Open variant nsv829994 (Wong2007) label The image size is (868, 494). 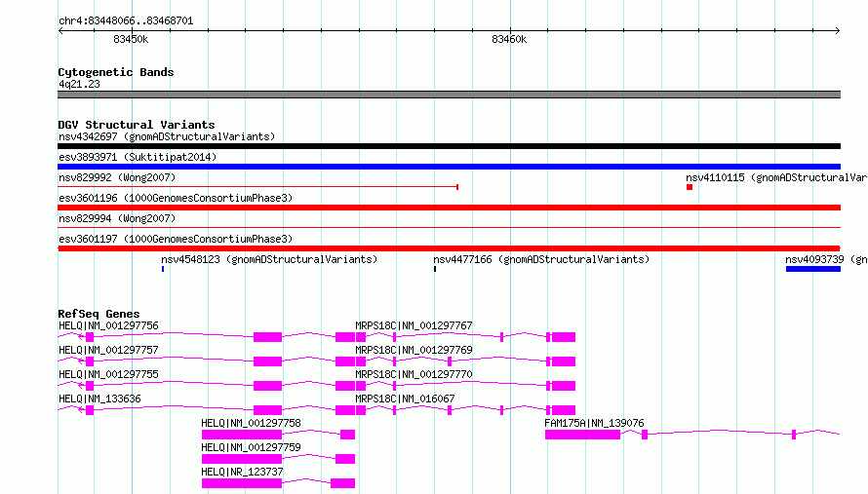point(117,218)
